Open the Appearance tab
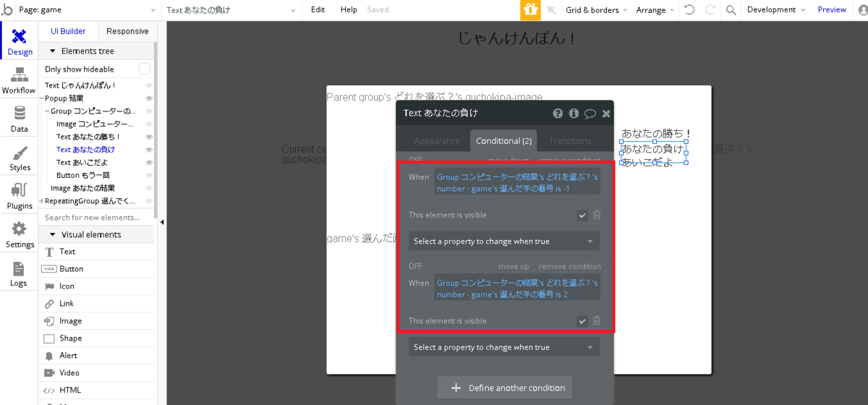 click(x=437, y=141)
